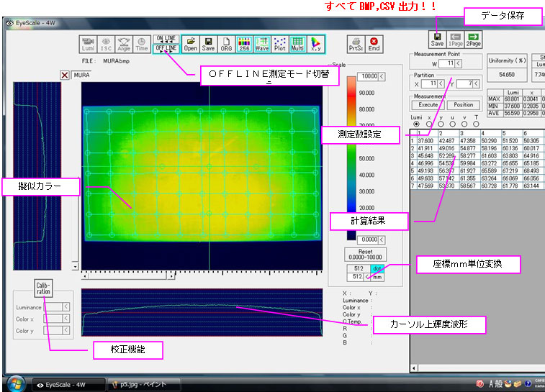The image size is (545, 392).
Task: Reset scale to 0.0000-100.00
Action: (365, 255)
